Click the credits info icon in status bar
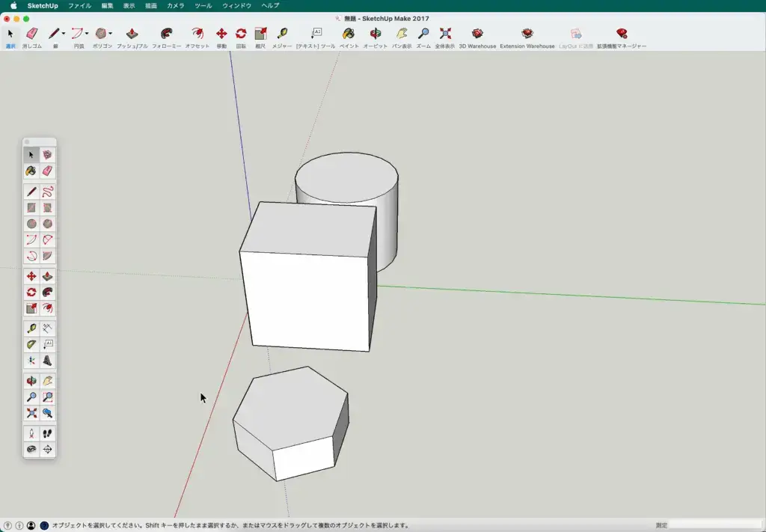The height and width of the screenshot is (532, 766). pos(19,526)
